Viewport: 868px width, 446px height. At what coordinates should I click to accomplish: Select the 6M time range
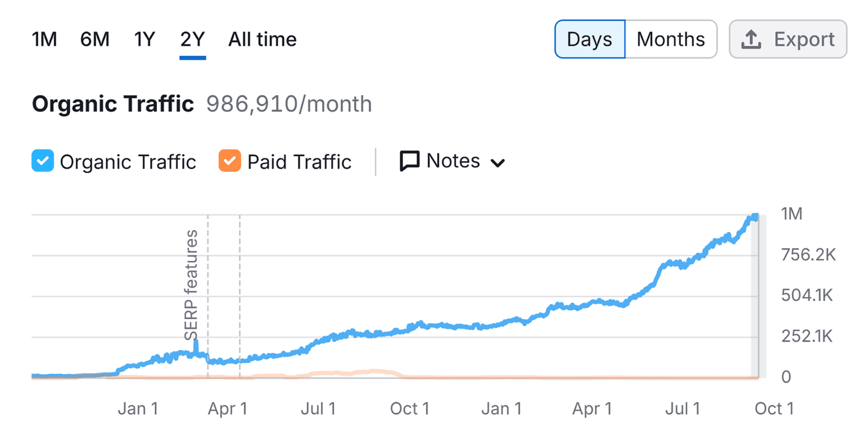pos(95,39)
